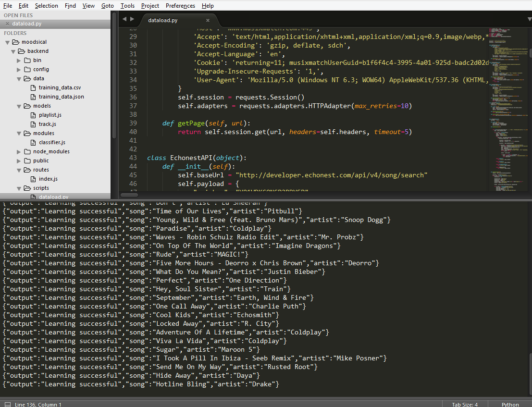Viewport: 532px width, 407px height.
Task: Click the sidebar vertical scrollbar
Action: 114,75
